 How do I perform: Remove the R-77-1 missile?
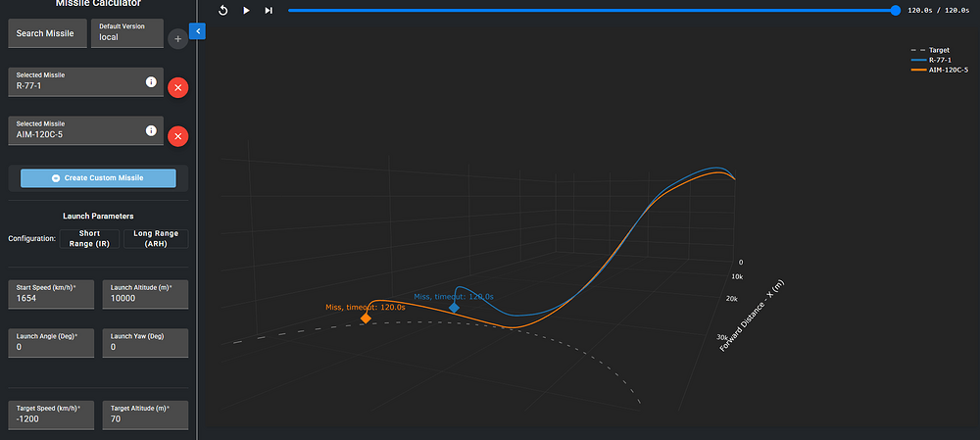[177, 87]
